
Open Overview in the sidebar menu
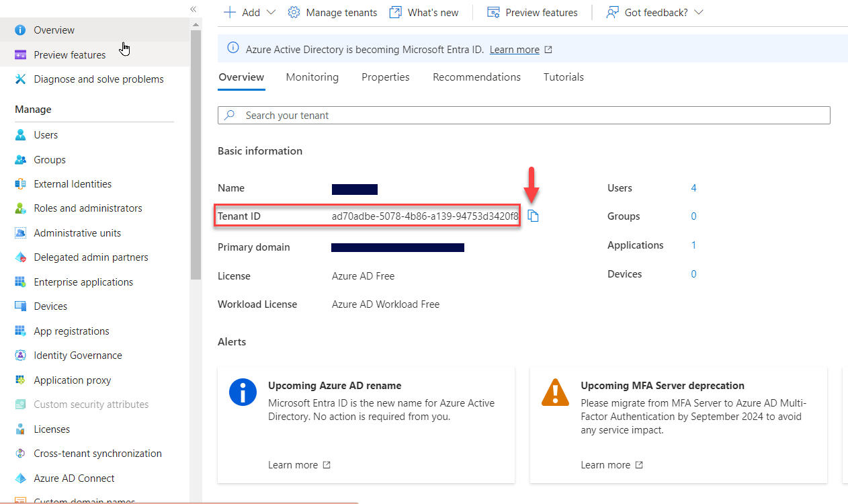[x=95, y=30]
